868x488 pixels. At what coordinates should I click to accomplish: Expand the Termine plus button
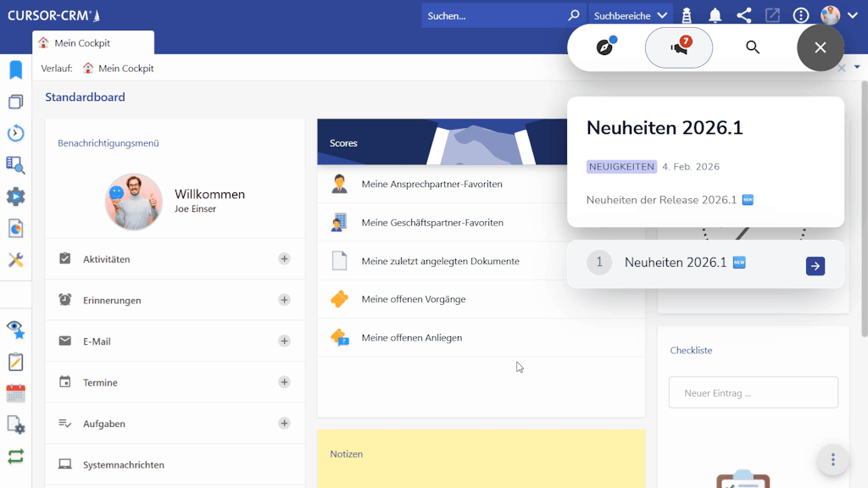pos(284,382)
